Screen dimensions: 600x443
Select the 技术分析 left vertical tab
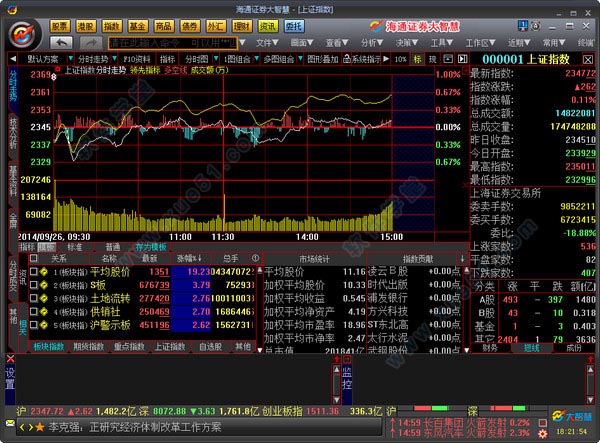coord(13,137)
